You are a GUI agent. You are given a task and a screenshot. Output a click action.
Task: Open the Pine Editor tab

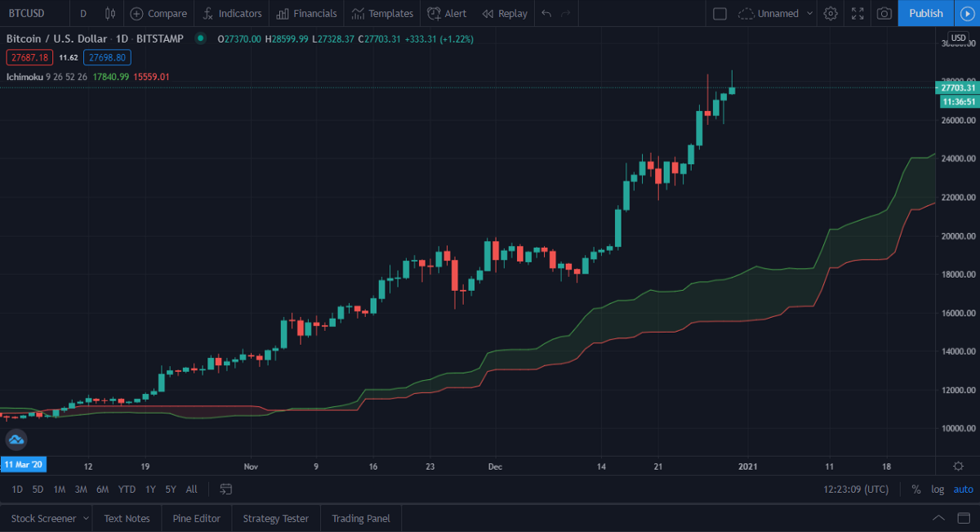click(x=196, y=518)
